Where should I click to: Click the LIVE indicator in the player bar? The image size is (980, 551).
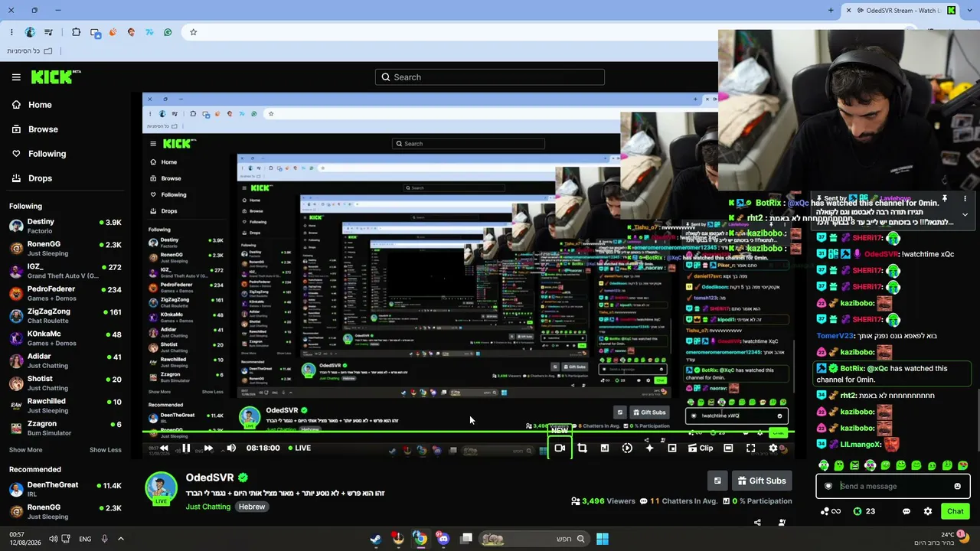coord(299,448)
